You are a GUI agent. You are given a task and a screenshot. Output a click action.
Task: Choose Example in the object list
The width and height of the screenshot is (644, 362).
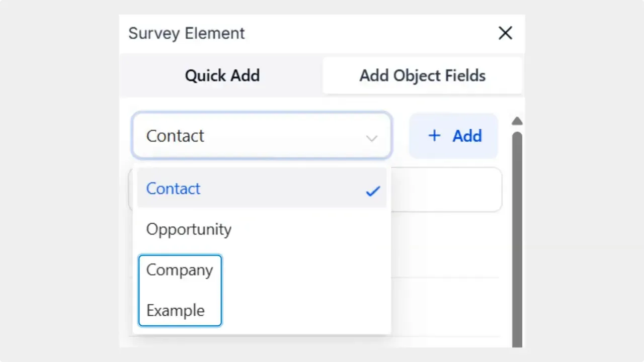point(175,310)
